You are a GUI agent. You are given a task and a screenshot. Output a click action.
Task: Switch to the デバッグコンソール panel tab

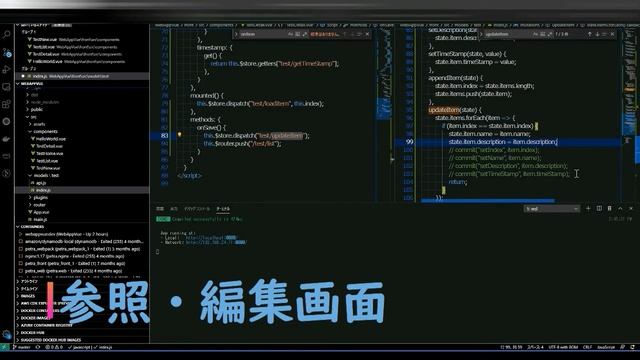(x=197, y=209)
